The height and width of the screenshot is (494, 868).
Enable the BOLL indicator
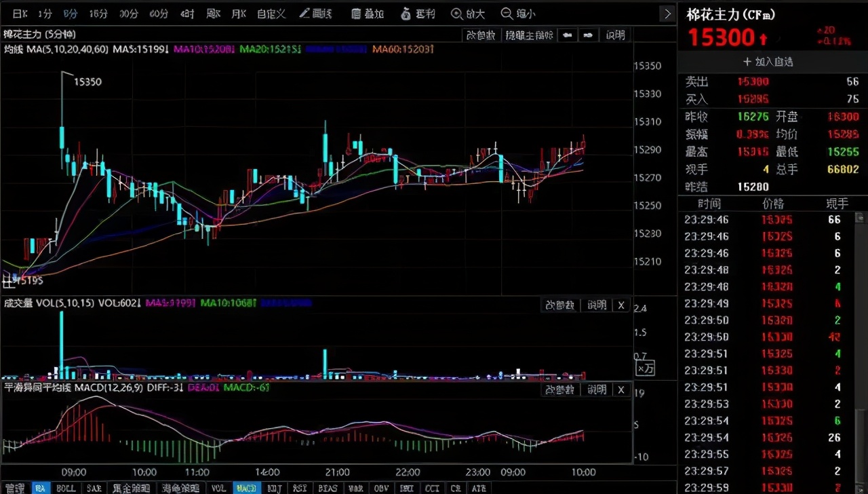66,488
